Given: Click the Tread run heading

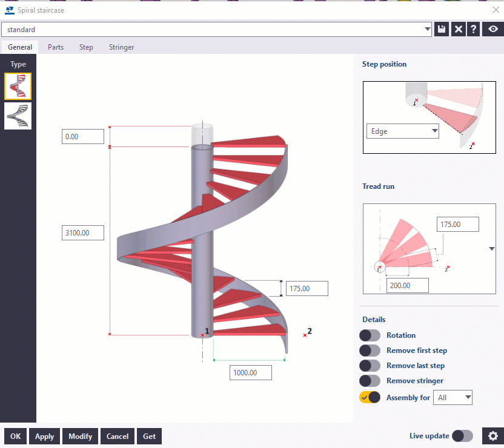Looking at the screenshot, I should (x=378, y=186).
